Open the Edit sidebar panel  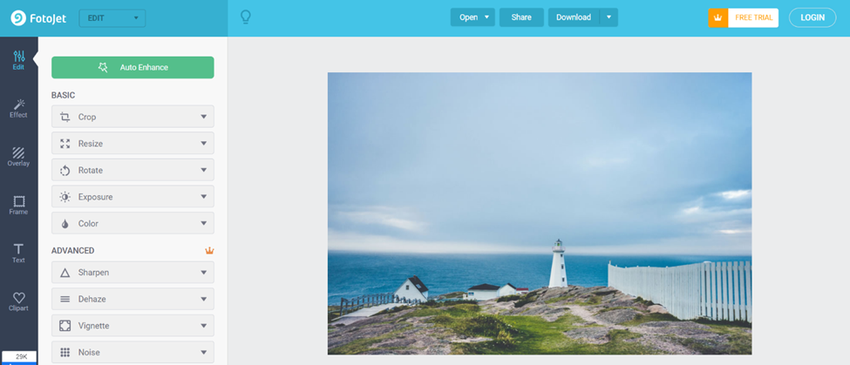point(19,60)
